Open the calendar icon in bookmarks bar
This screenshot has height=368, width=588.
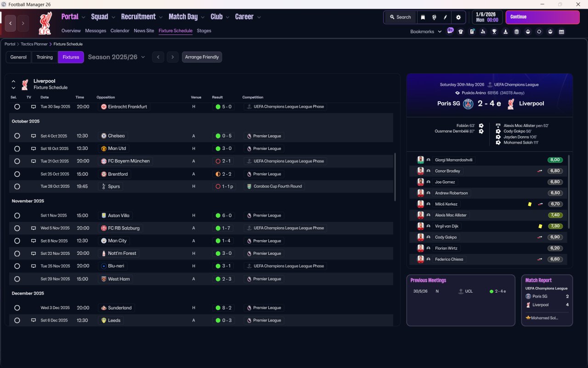(561, 32)
